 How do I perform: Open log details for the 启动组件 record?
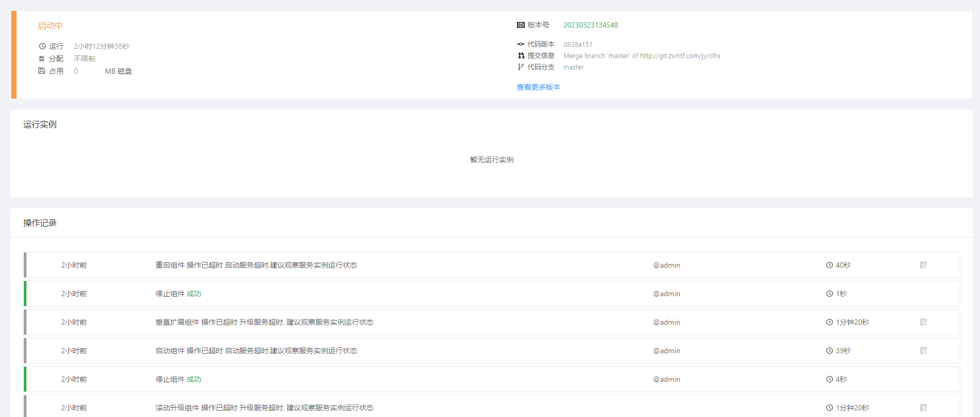point(923,351)
